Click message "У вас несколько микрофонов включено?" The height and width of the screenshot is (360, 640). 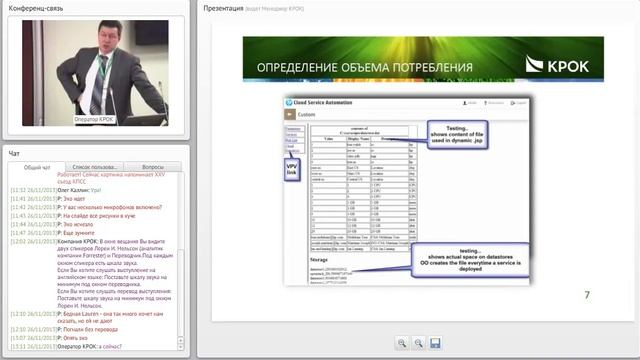click(113, 207)
